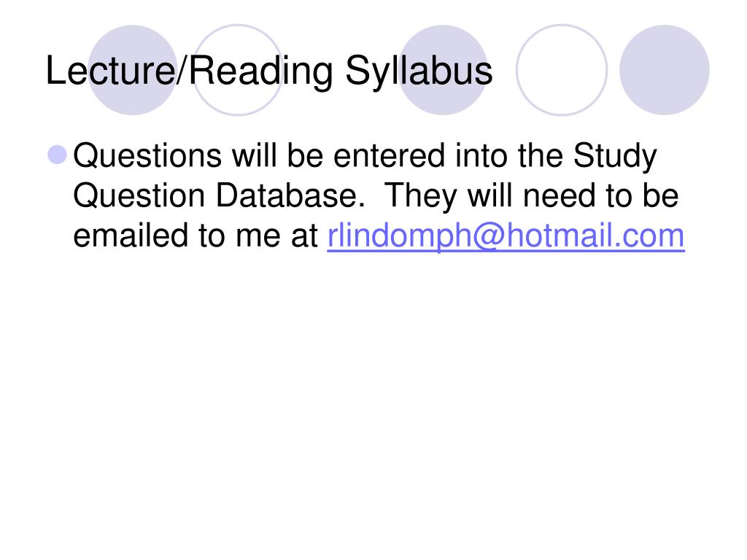Click the word Question in second line
The width and height of the screenshot is (747, 560).
click(139, 195)
